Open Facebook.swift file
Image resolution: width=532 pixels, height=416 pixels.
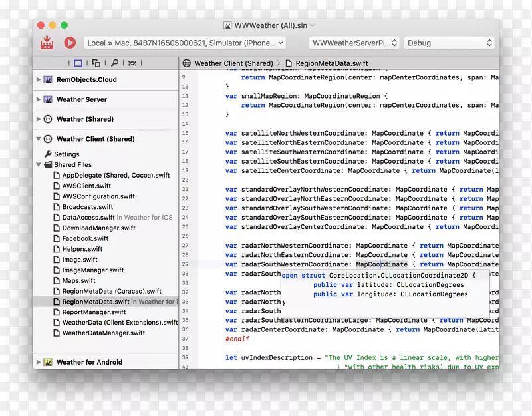click(x=85, y=238)
